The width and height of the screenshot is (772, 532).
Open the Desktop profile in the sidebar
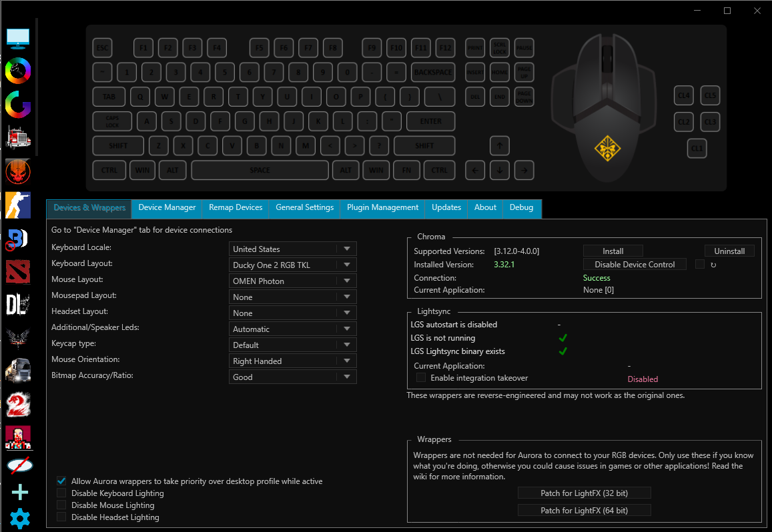click(18, 38)
